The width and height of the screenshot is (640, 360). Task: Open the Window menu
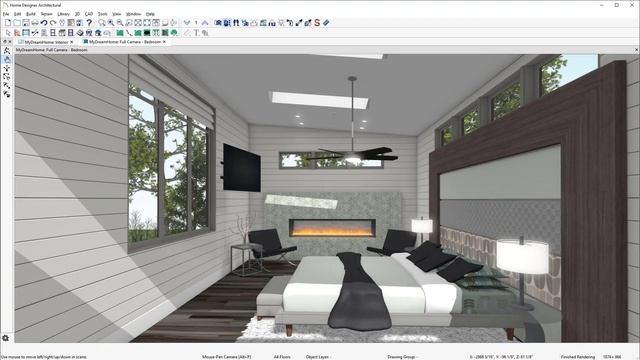133,14
